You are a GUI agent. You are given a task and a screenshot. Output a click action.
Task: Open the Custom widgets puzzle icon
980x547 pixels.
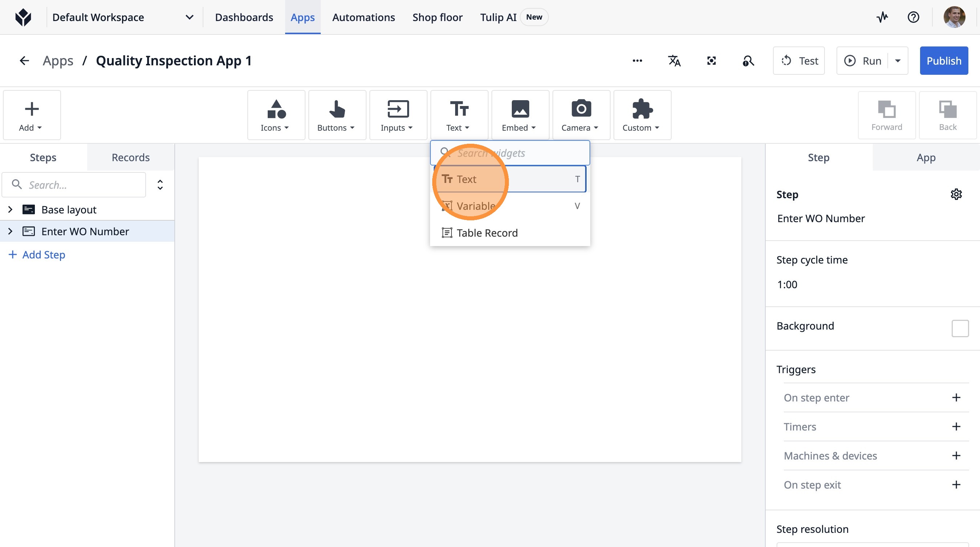pyautogui.click(x=642, y=115)
